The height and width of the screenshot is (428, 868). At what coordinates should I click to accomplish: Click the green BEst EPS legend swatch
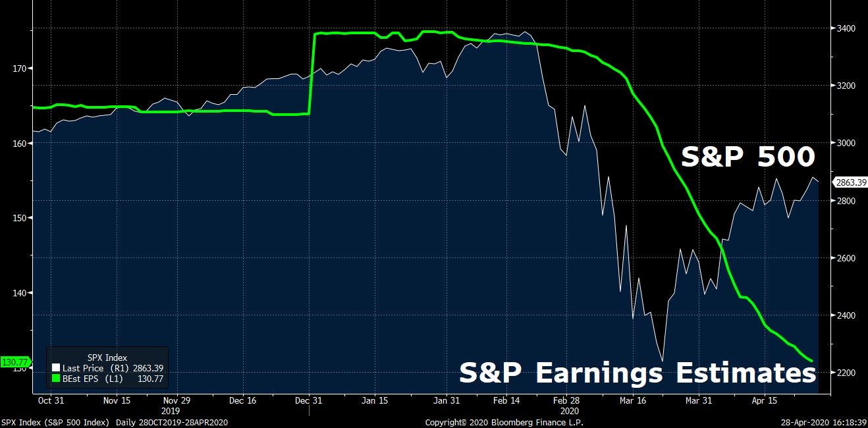pyautogui.click(x=55, y=379)
